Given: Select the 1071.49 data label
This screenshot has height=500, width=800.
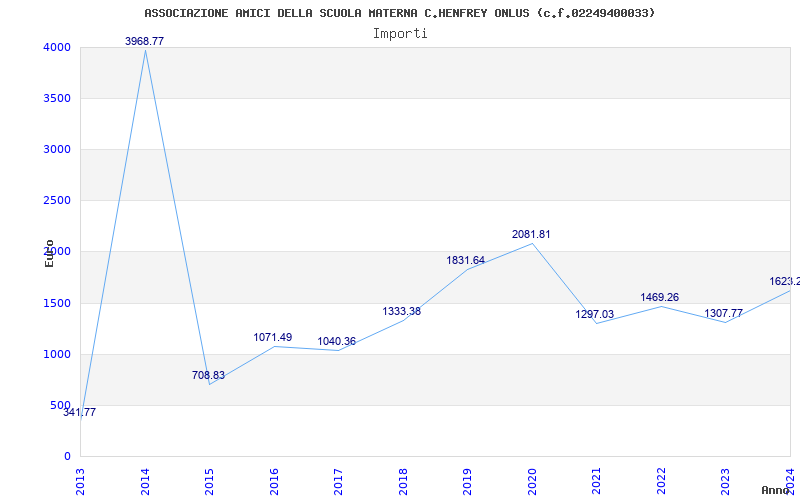Looking at the screenshot, I should (272, 337).
